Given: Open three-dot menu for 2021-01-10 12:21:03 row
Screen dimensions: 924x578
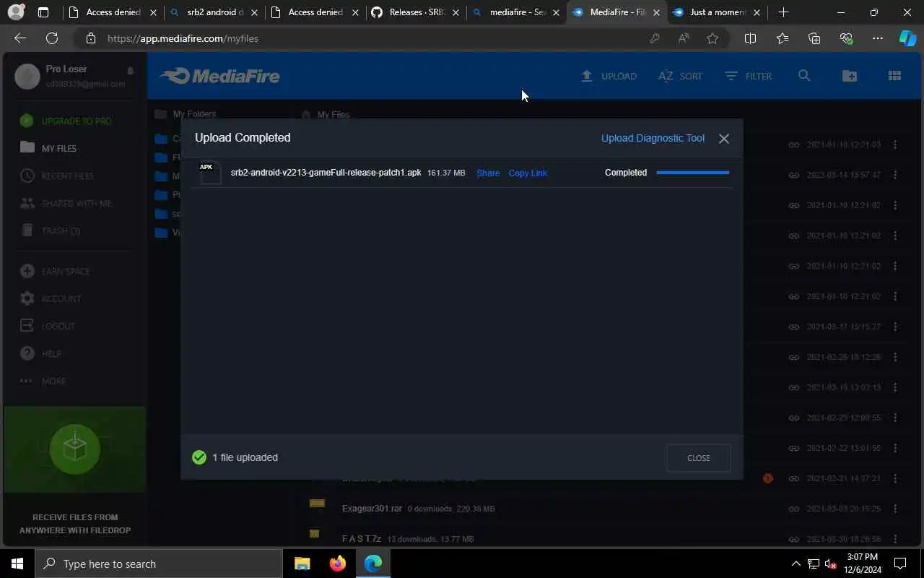Looking at the screenshot, I should tap(895, 144).
